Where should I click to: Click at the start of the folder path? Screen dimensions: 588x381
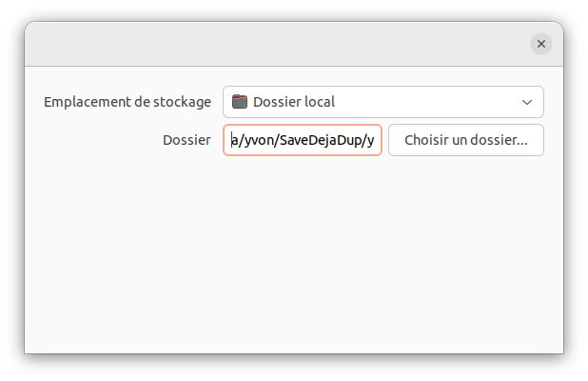231,141
